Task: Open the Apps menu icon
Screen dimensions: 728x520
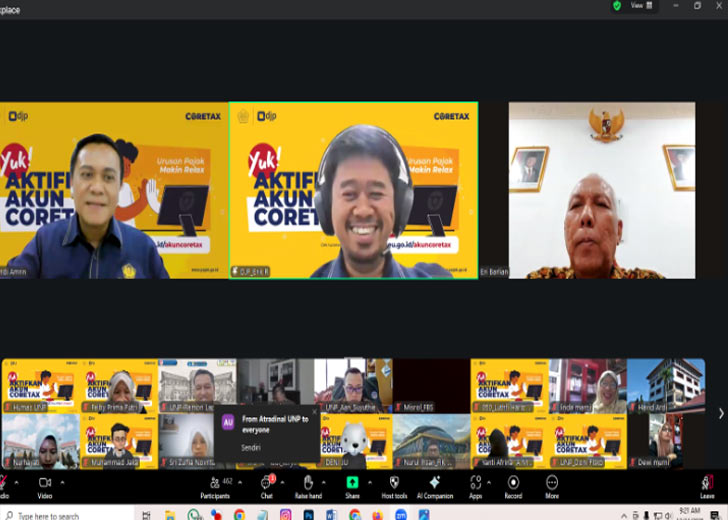Action: click(475, 485)
